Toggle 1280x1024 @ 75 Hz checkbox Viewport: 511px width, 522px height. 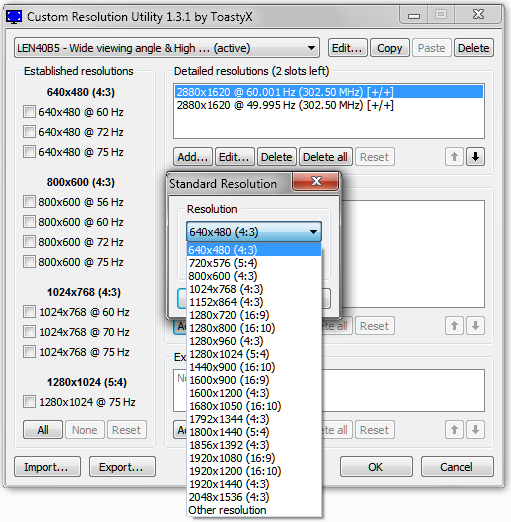[x=29, y=402]
